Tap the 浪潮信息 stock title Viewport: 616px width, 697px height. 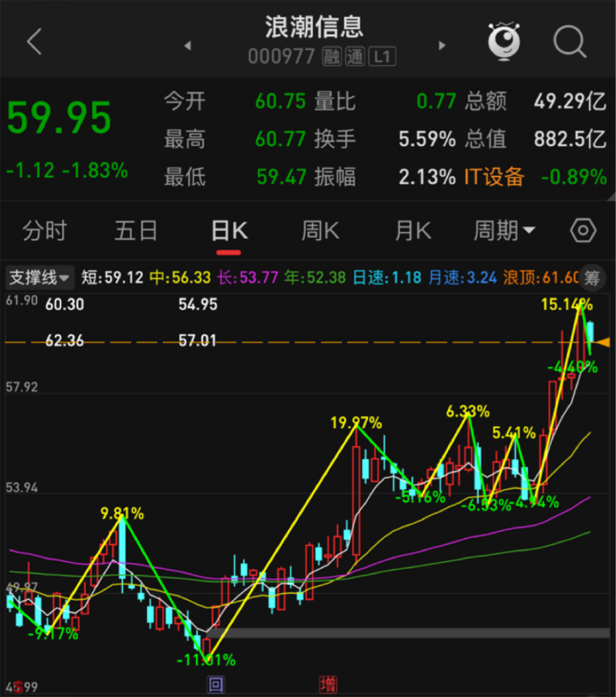coord(314,27)
